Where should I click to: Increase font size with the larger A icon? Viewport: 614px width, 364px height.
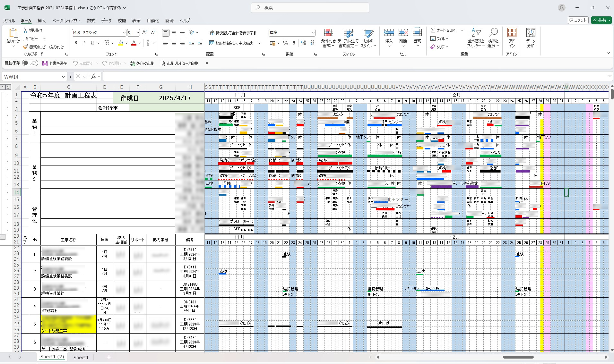pos(145,32)
